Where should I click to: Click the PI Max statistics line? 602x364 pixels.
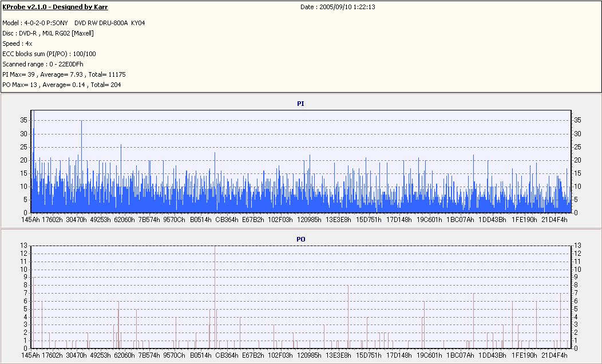64,74
